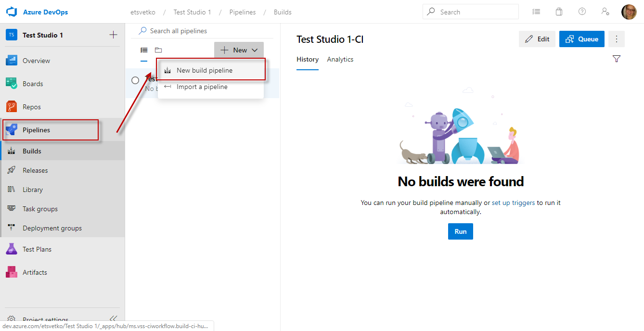The width and height of the screenshot is (644, 331).
Task: Click the Task groups icon
Action: [12, 209]
